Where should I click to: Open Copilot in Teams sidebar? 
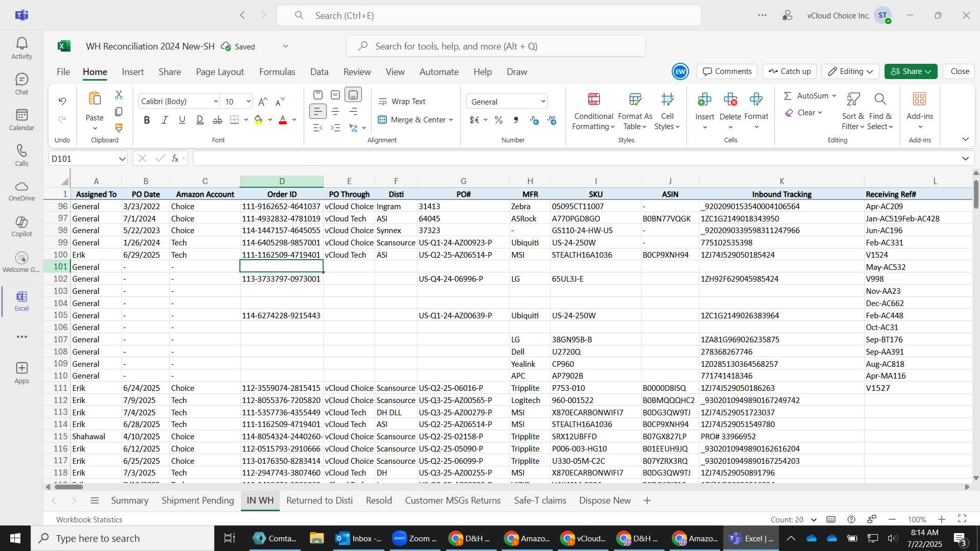[x=21, y=227]
